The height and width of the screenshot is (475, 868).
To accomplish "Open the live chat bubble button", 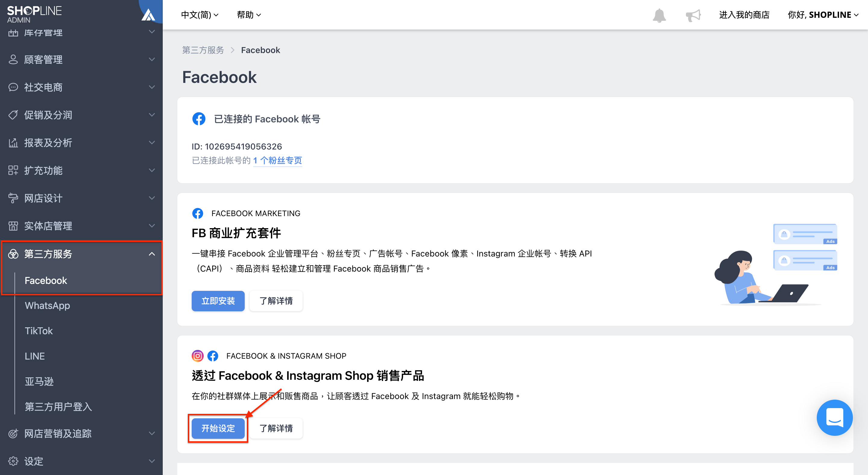I will point(834,417).
